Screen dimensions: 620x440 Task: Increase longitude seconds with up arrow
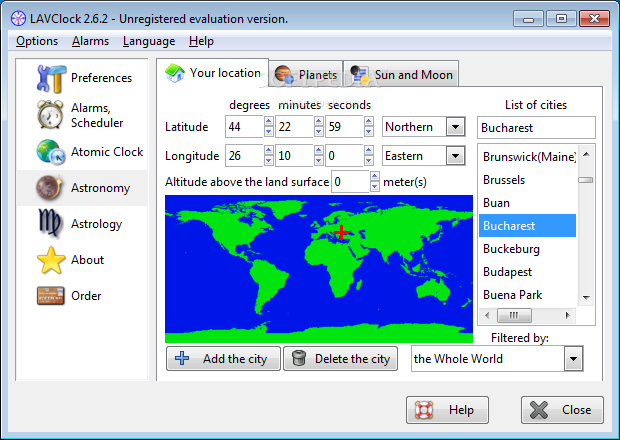[369, 150]
